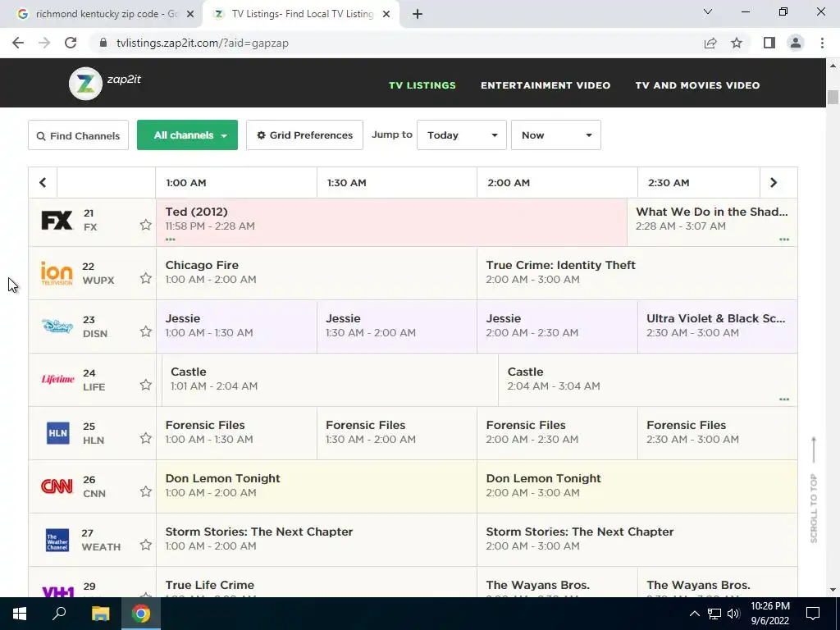Close the TV Listings tab
840x630 pixels.
[386, 15]
